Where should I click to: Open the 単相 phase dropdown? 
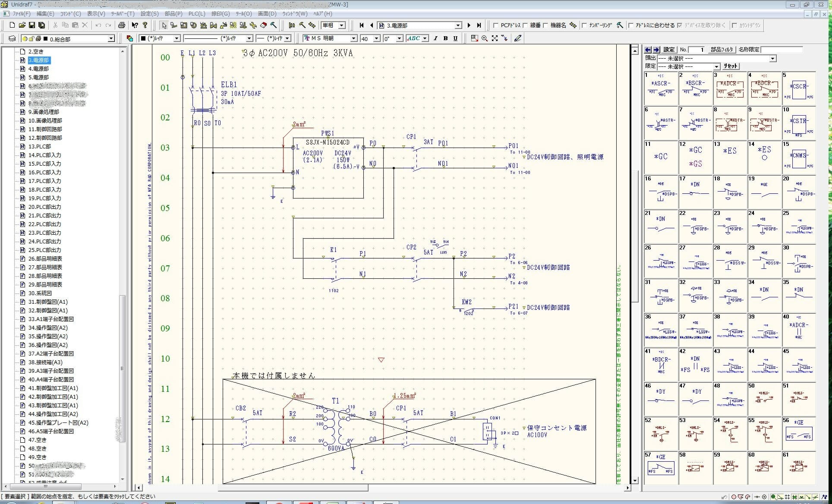point(342,25)
